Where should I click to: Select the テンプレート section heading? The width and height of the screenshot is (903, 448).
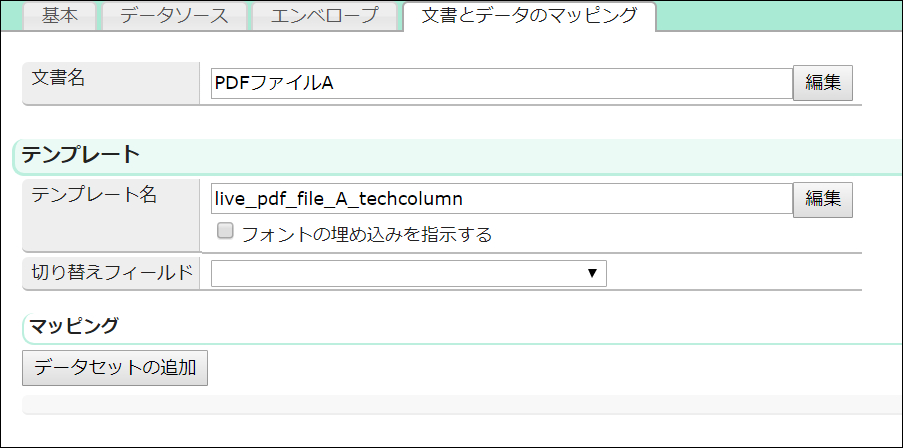[80, 155]
